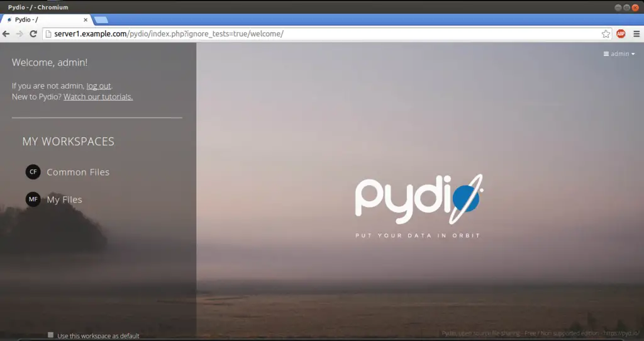Click the browser back arrow
This screenshot has width=644, height=341.
(6, 34)
